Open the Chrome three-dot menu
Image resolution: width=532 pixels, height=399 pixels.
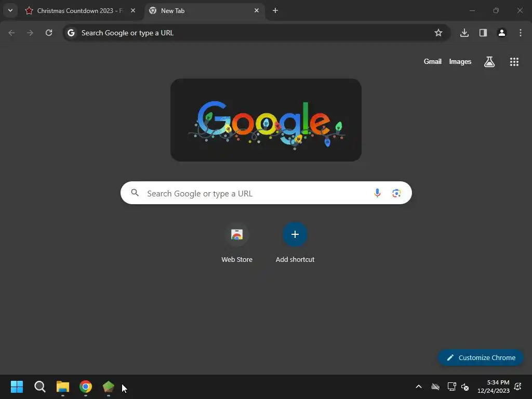[x=521, y=33]
